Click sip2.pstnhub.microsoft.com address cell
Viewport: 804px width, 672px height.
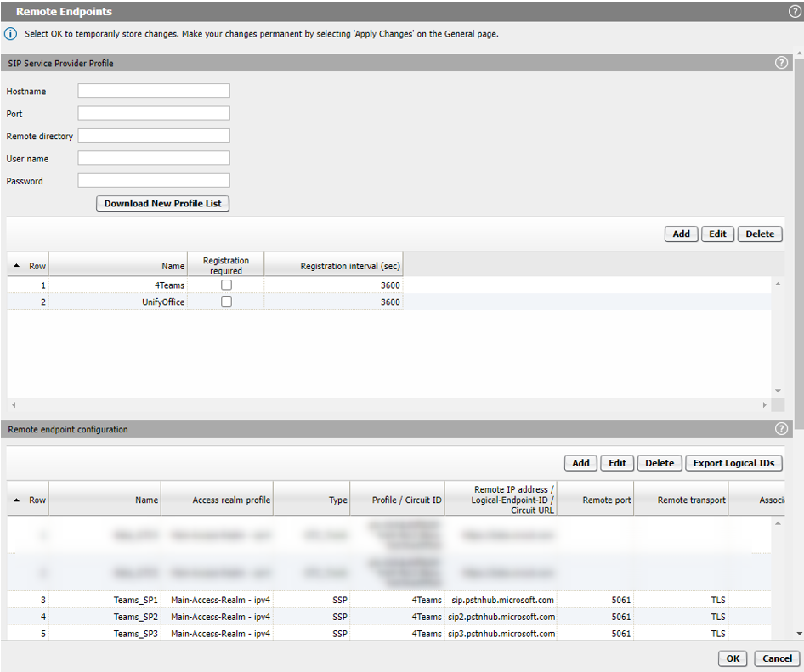[501, 617]
